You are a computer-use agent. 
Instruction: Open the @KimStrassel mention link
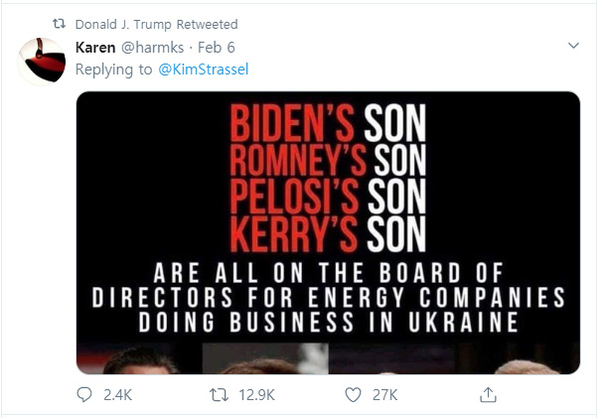(x=203, y=69)
